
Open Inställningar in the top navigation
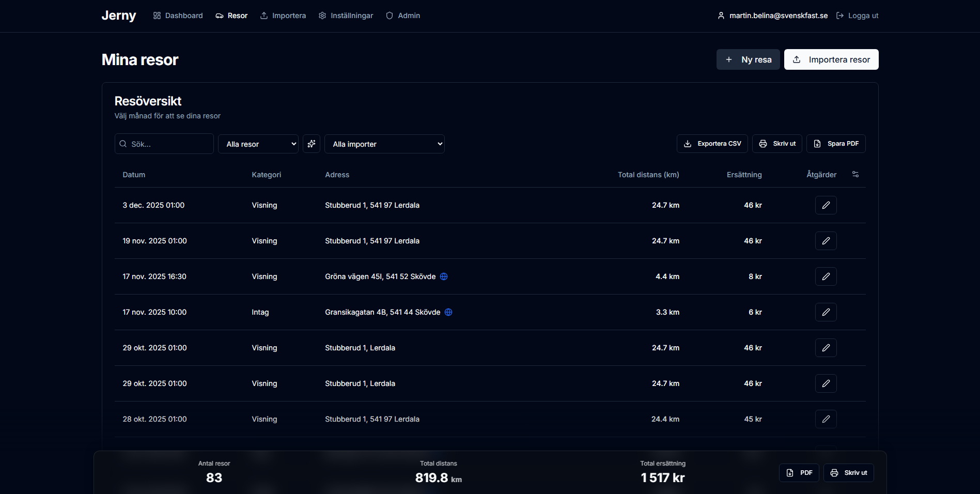[346, 16]
